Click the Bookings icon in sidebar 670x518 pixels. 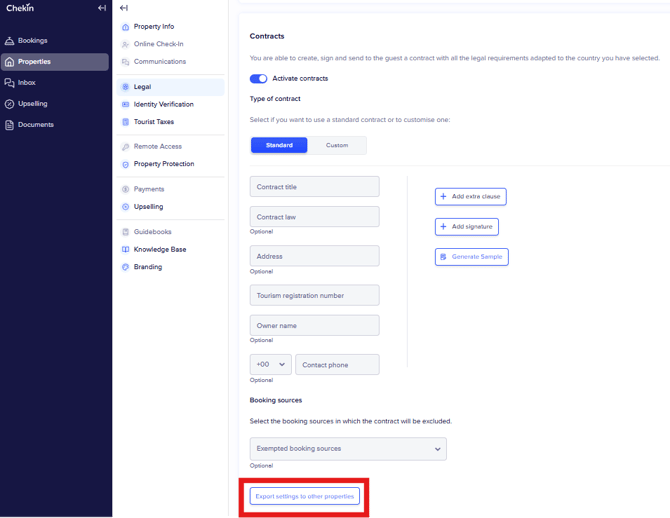[9, 41]
